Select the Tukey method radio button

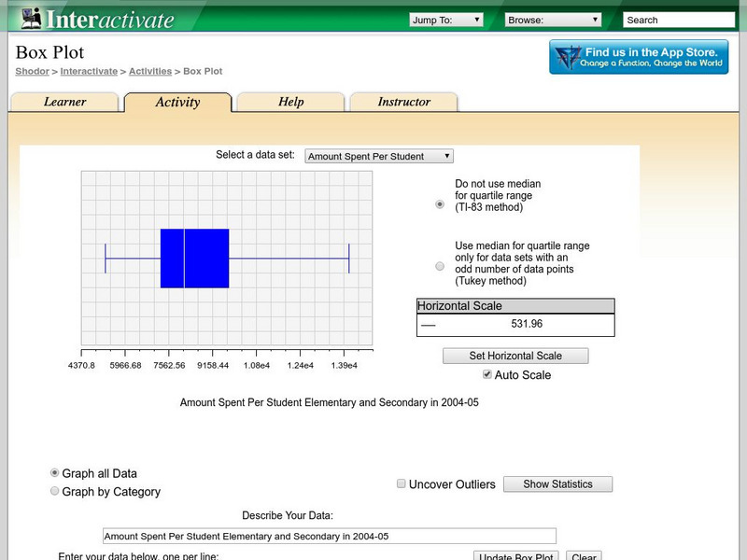[x=440, y=266]
